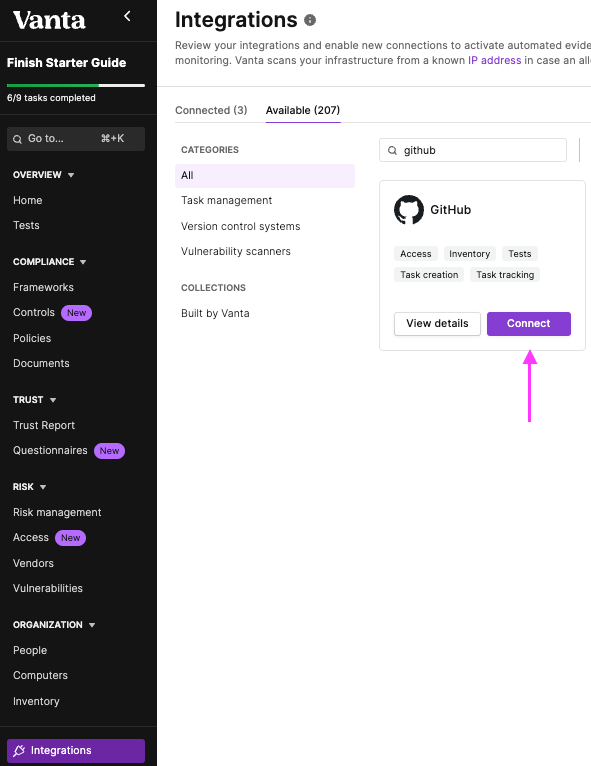Open Inventory in the sidebar
Image resolution: width=591 pixels, height=766 pixels.
point(36,701)
